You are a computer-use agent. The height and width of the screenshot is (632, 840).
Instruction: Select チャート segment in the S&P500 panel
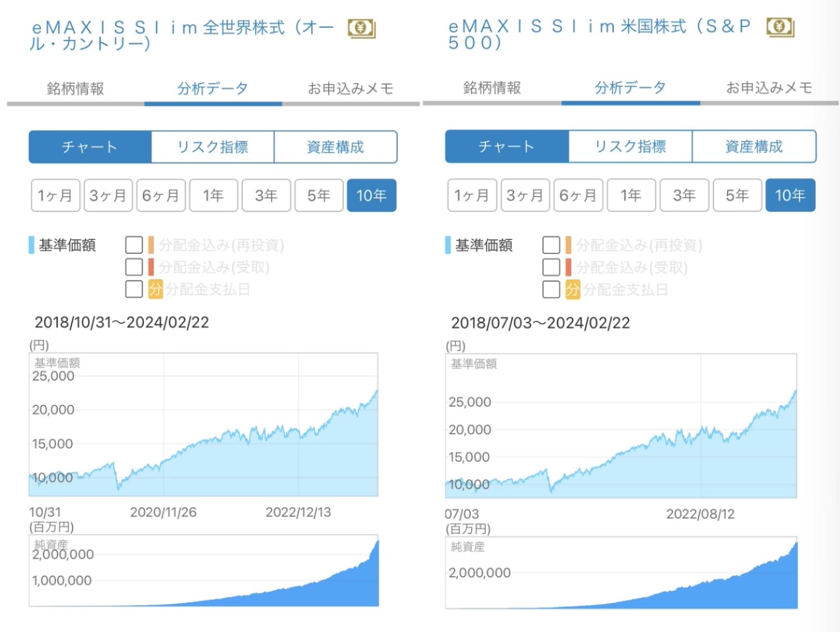tap(507, 147)
